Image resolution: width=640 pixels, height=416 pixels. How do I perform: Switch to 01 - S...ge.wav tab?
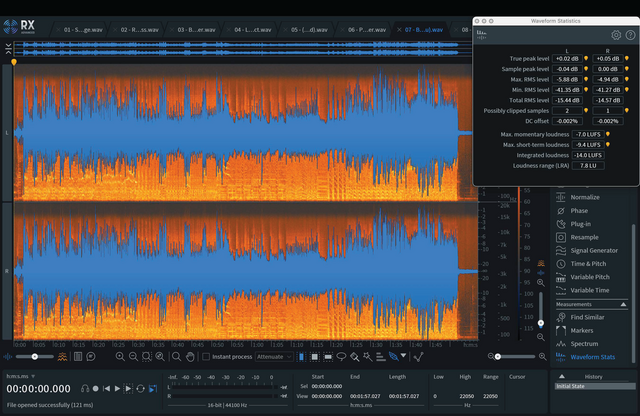(x=83, y=30)
